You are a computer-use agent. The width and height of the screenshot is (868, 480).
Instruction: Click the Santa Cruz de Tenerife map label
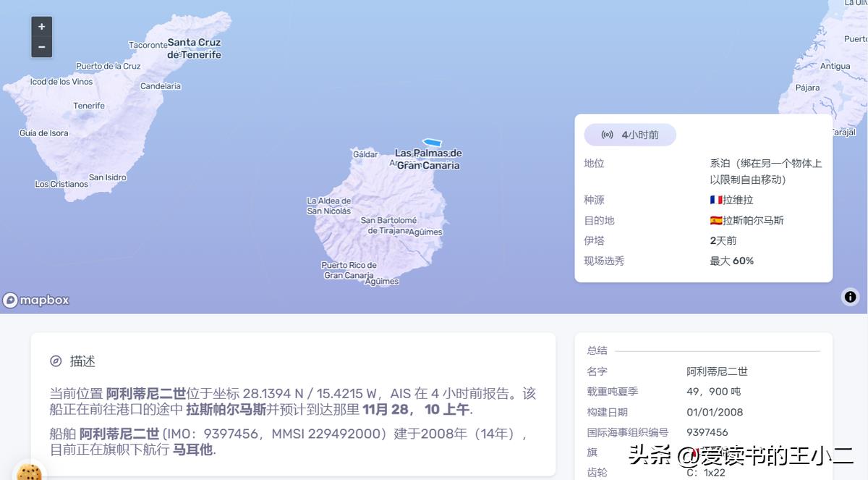(194, 49)
